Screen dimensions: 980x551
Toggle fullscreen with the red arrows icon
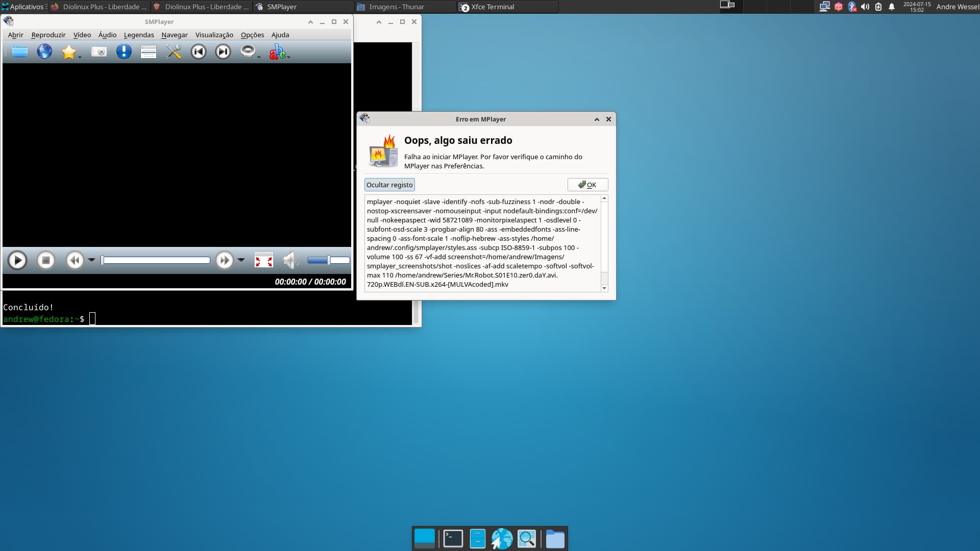click(264, 260)
